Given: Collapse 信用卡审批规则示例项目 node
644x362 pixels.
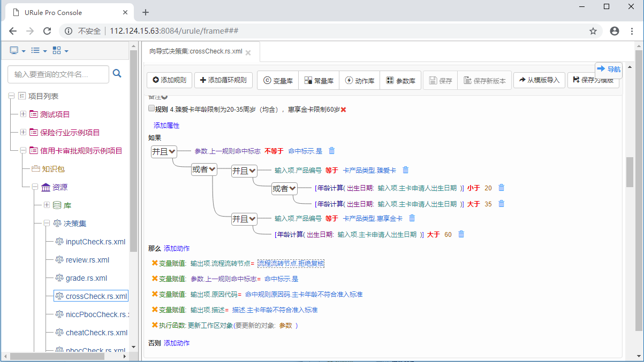Looking at the screenshot, I should pyautogui.click(x=23, y=150).
